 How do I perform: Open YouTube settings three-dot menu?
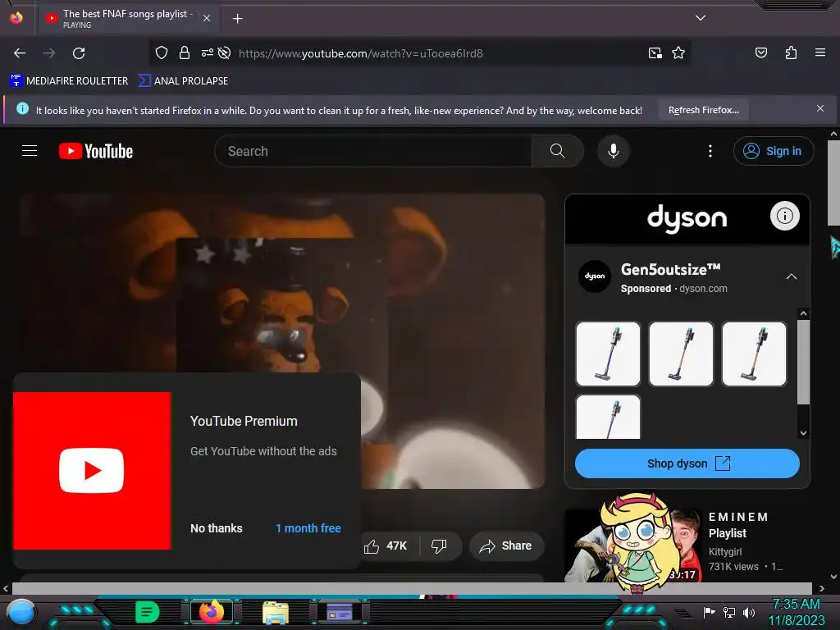click(x=710, y=151)
